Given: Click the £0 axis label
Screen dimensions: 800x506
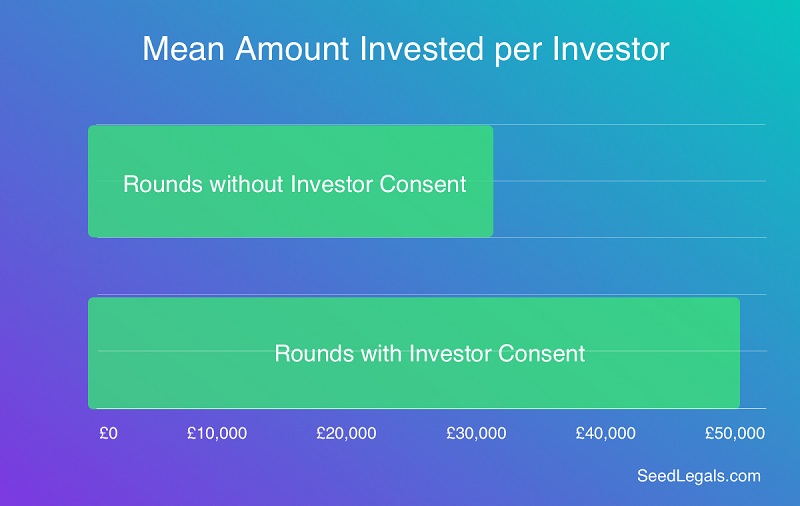Looking at the screenshot, I should pos(109,434).
